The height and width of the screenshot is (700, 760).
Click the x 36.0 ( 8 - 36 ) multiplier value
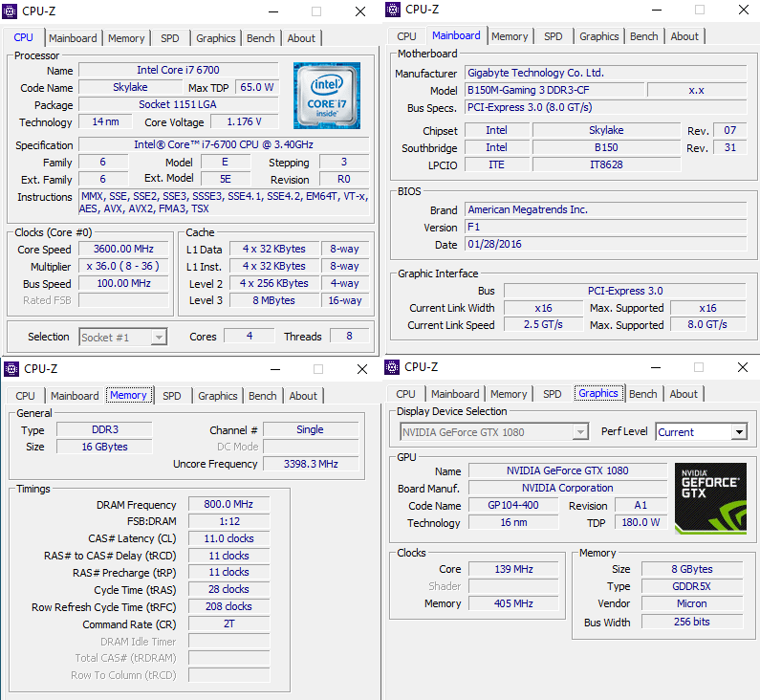tap(123, 266)
